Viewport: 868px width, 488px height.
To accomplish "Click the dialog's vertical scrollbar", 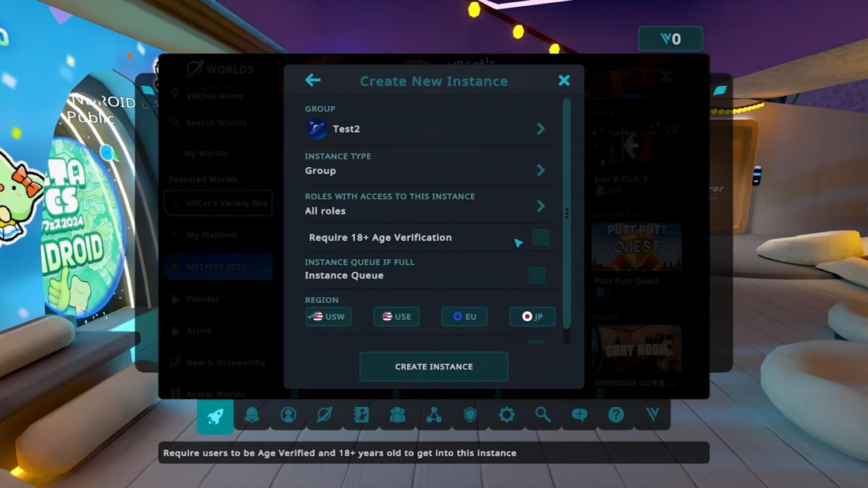I will coord(566,215).
